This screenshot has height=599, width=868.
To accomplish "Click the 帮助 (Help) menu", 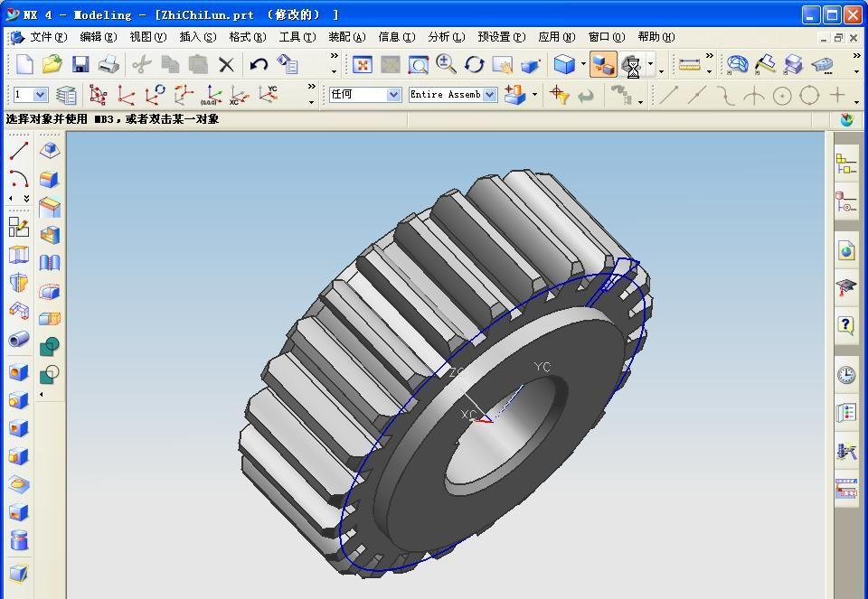I will (656, 37).
